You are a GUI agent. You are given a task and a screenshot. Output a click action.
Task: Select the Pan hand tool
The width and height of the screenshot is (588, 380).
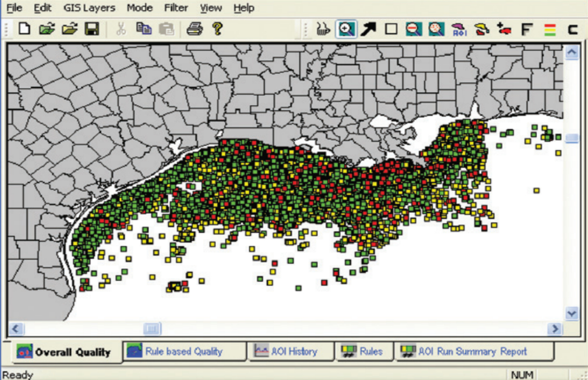pos(323,29)
